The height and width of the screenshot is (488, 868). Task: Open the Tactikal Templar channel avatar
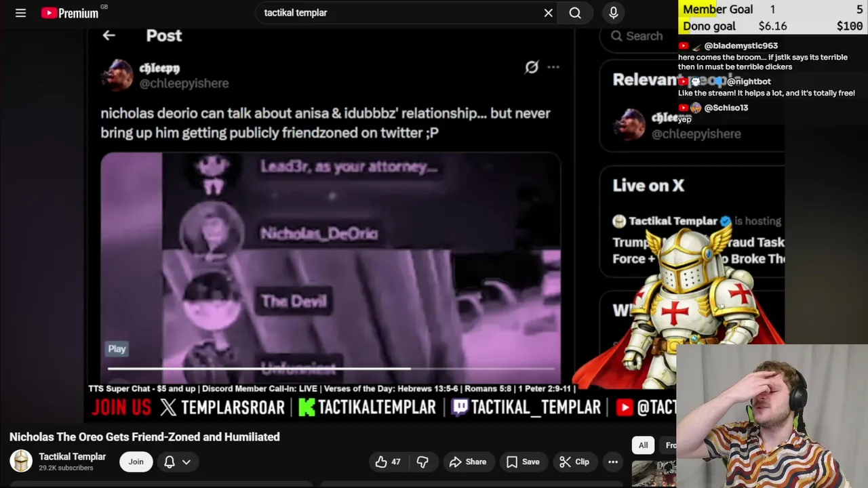pyautogui.click(x=21, y=462)
